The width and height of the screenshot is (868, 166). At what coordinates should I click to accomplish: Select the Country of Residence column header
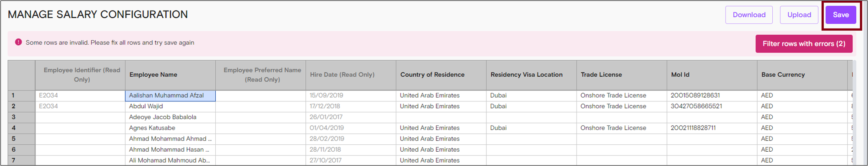coord(441,75)
